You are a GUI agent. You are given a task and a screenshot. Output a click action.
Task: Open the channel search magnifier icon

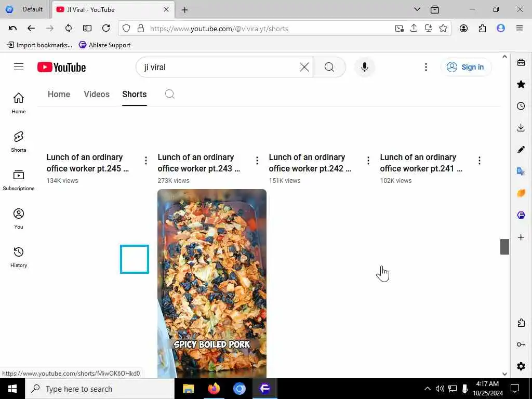coord(170,94)
